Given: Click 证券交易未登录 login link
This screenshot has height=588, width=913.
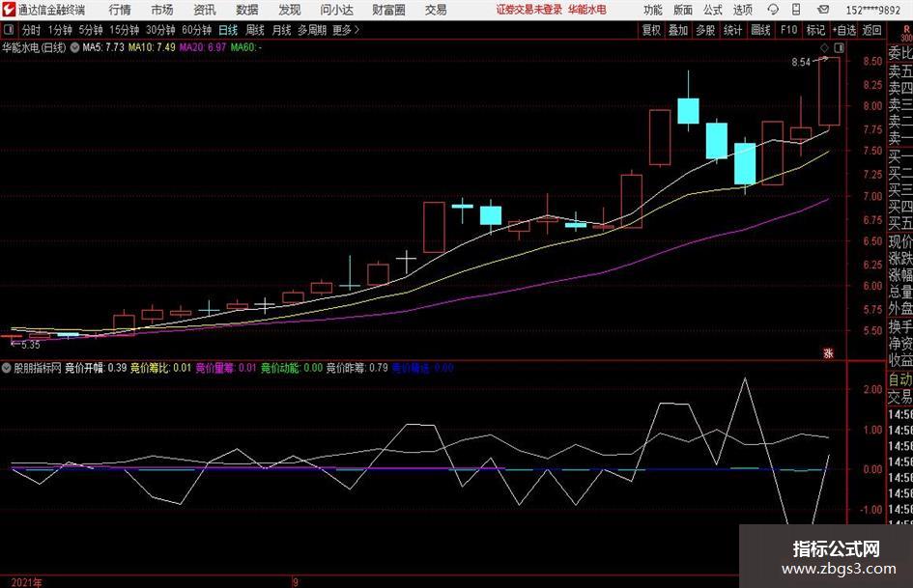Looking at the screenshot, I should tap(528, 10).
